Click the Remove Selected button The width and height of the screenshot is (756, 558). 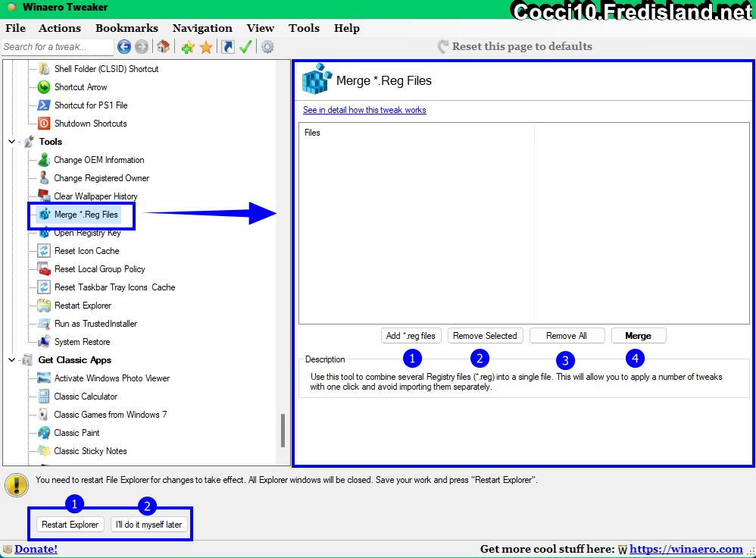tap(485, 335)
